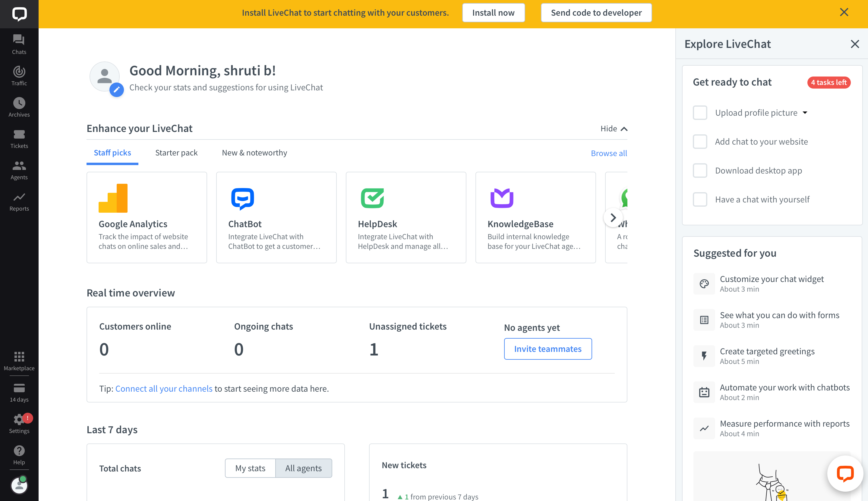Image resolution: width=868 pixels, height=501 pixels.
Task: Check the Upload profile picture task
Action: coord(700,113)
